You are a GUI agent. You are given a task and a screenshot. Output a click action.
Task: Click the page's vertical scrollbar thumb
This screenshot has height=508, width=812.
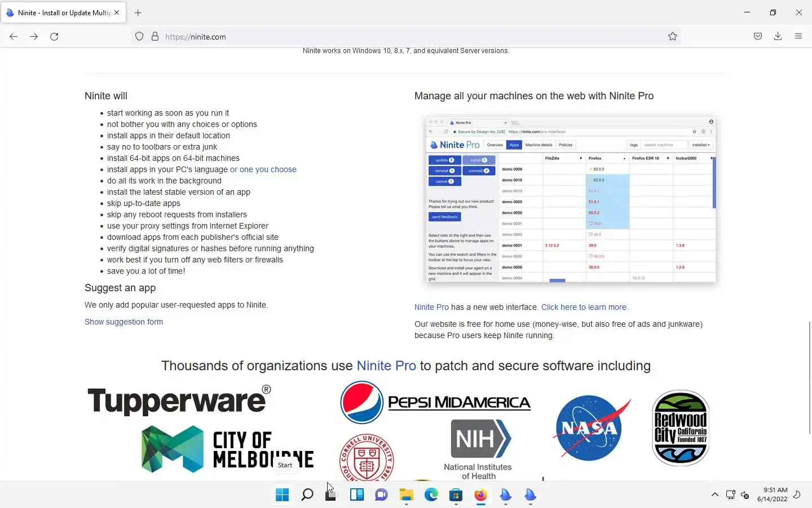pos(810,378)
